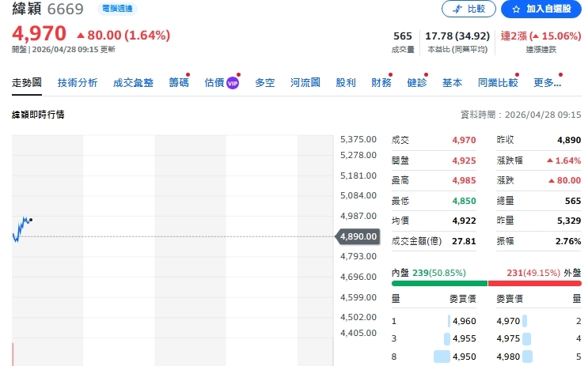
Task: Switch to the 技術分析 tab
Action: click(x=78, y=82)
